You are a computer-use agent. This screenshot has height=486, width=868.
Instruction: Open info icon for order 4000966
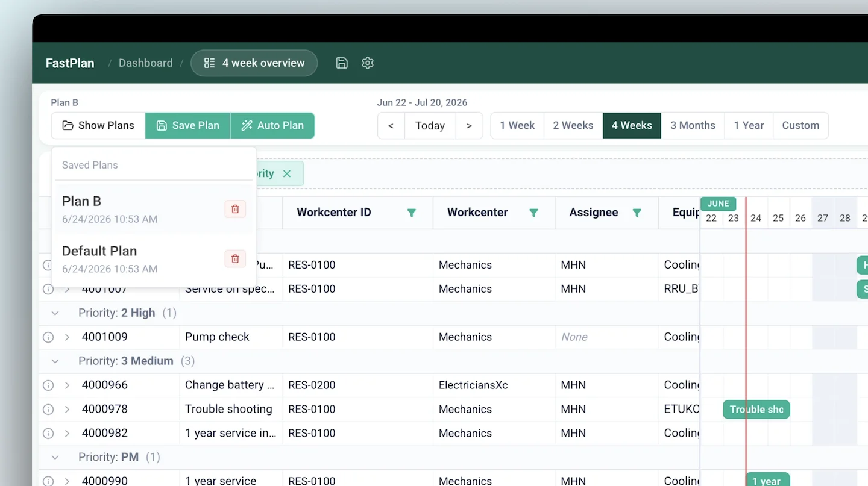tap(48, 385)
